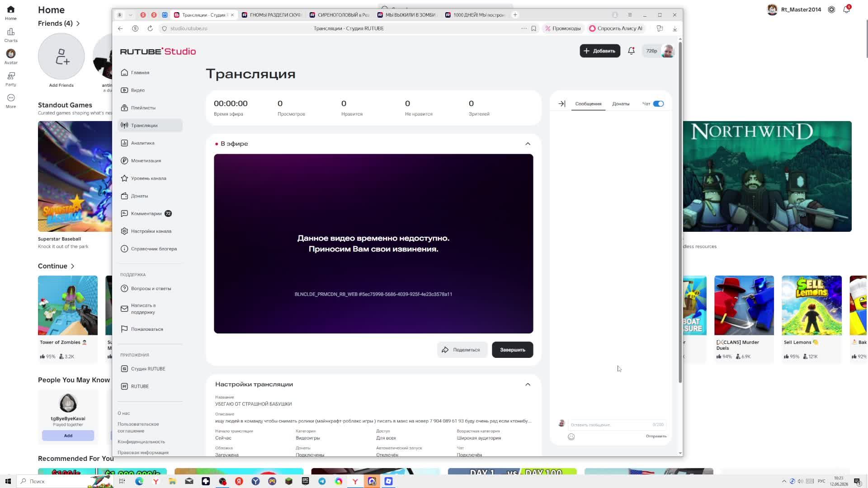Open More menu in Roblox sidebar

(x=11, y=101)
